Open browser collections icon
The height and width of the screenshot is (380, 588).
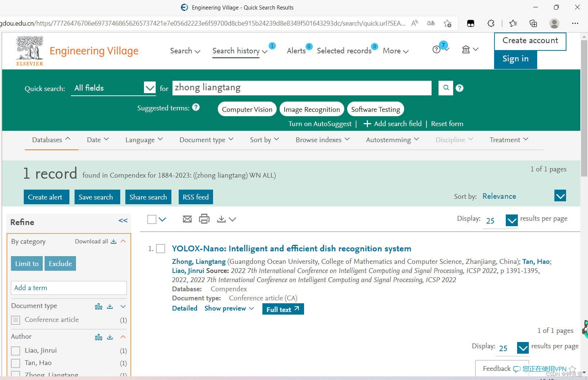(x=533, y=23)
